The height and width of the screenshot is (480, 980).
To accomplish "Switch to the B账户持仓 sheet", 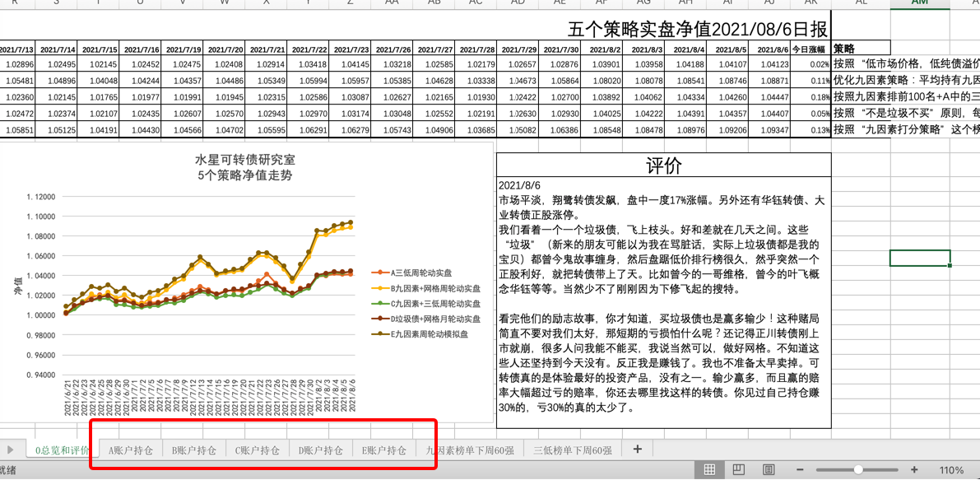I will point(194,450).
